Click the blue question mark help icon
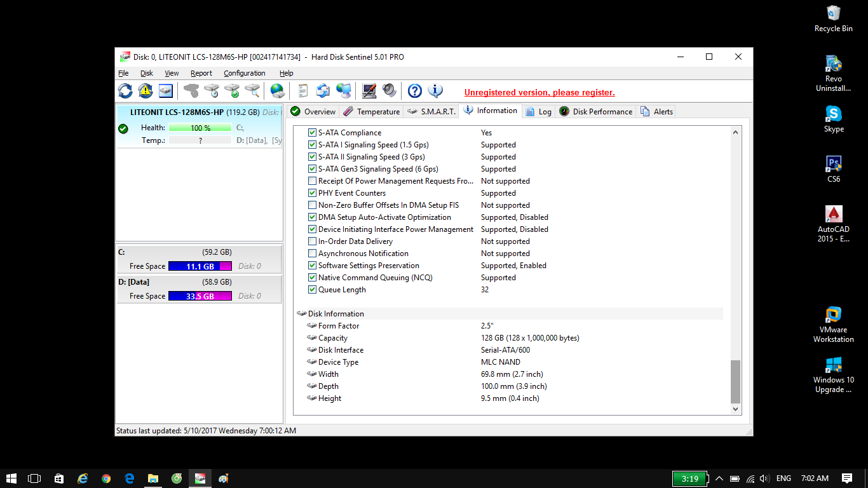Viewport: 868px width, 488px height. point(415,91)
